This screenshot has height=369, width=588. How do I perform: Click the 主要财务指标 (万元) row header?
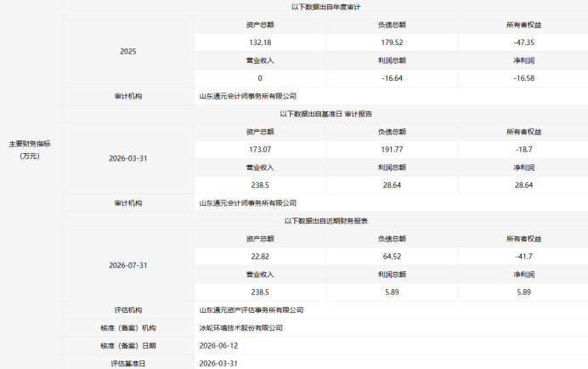tap(30, 150)
